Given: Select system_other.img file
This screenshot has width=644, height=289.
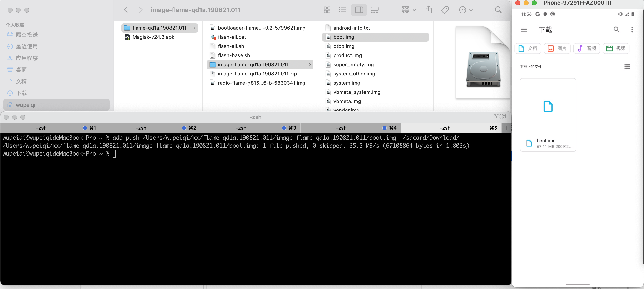Looking at the screenshot, I should pos(375,74).
